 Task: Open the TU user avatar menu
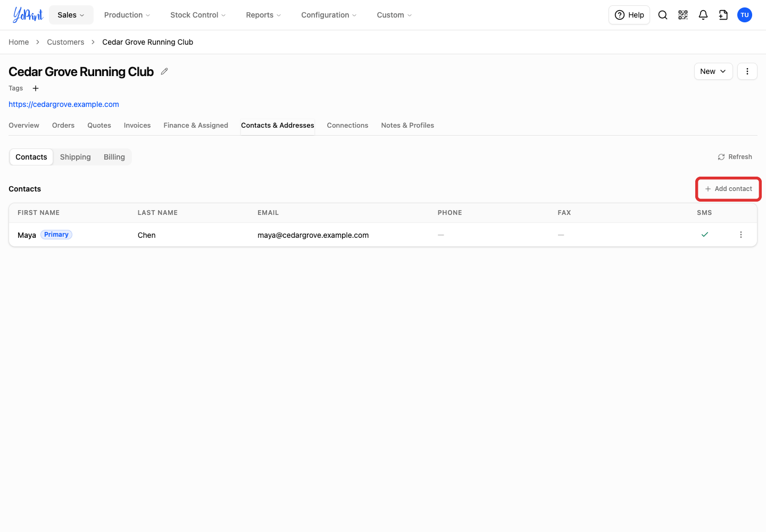[745, 15]
